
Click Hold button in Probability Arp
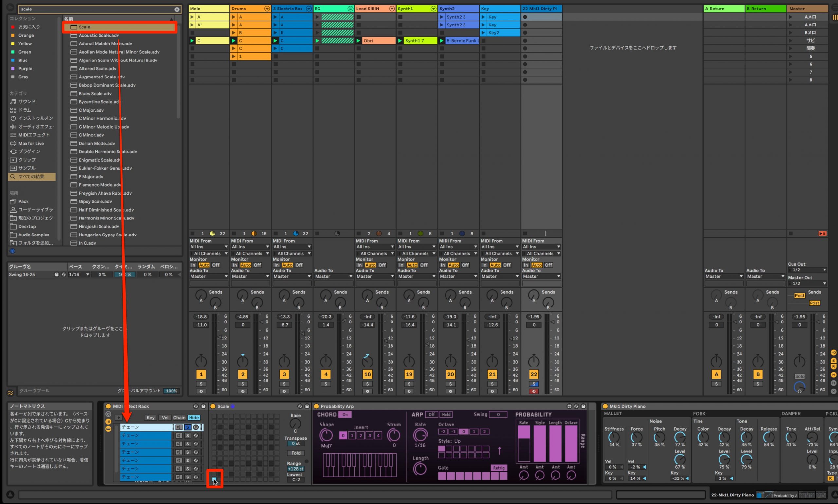click(446, 415)
